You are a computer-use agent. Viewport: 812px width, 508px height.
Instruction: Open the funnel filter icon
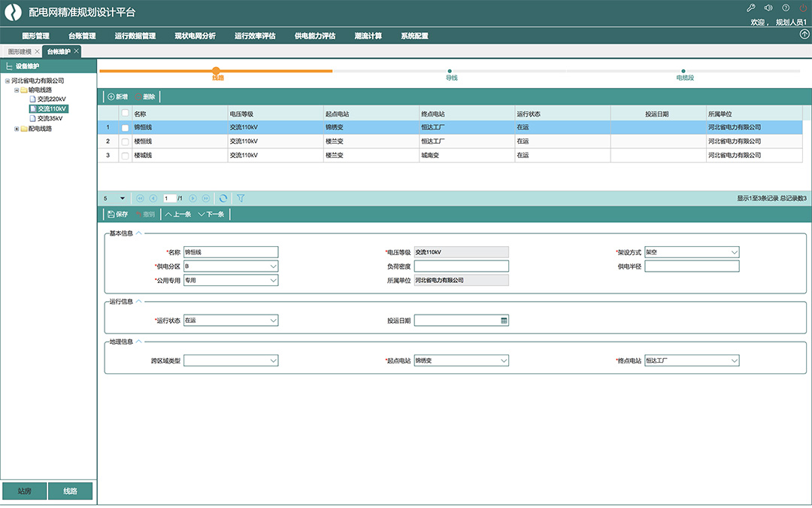241,199
